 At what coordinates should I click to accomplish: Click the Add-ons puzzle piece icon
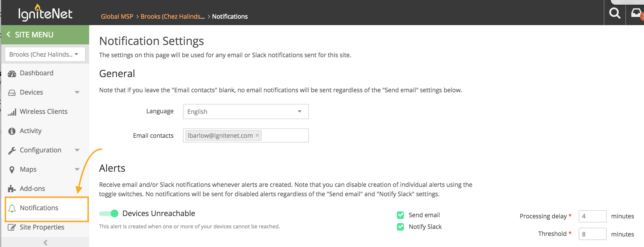point(12,189)
